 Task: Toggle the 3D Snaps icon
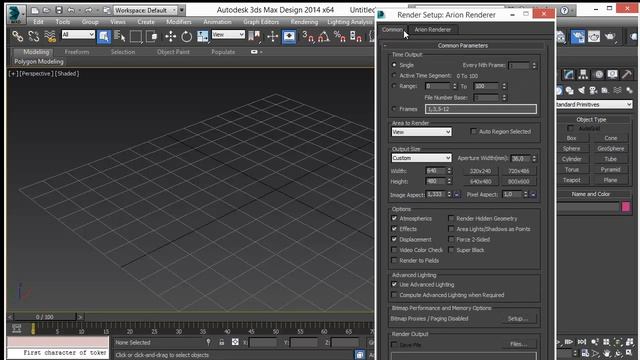click(308, 37)
